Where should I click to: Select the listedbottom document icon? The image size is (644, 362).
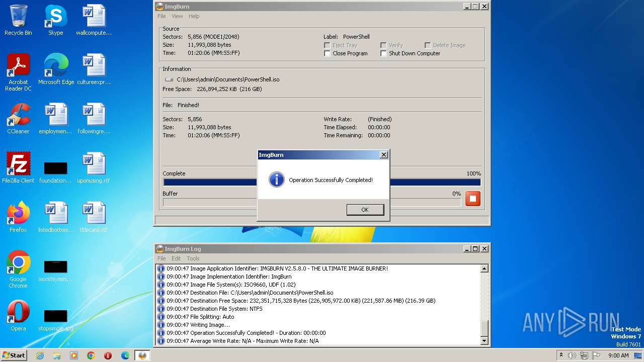point(55,217)
